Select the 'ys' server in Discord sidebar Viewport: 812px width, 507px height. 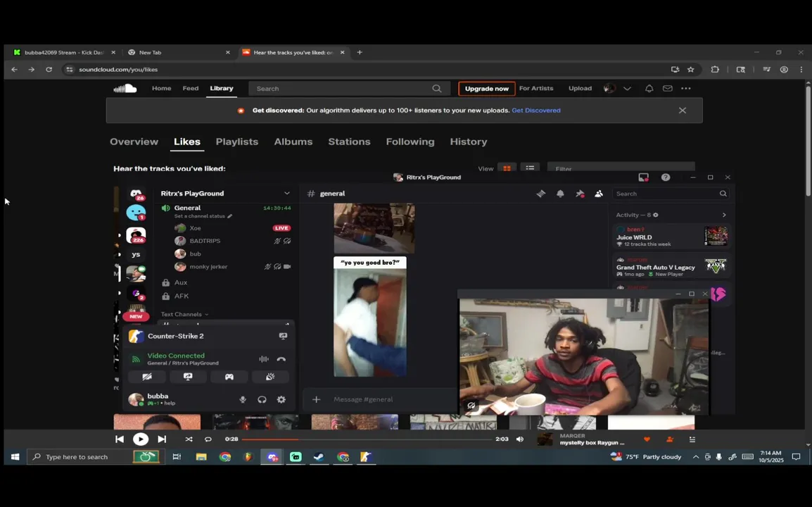click(x=136, y=254)
